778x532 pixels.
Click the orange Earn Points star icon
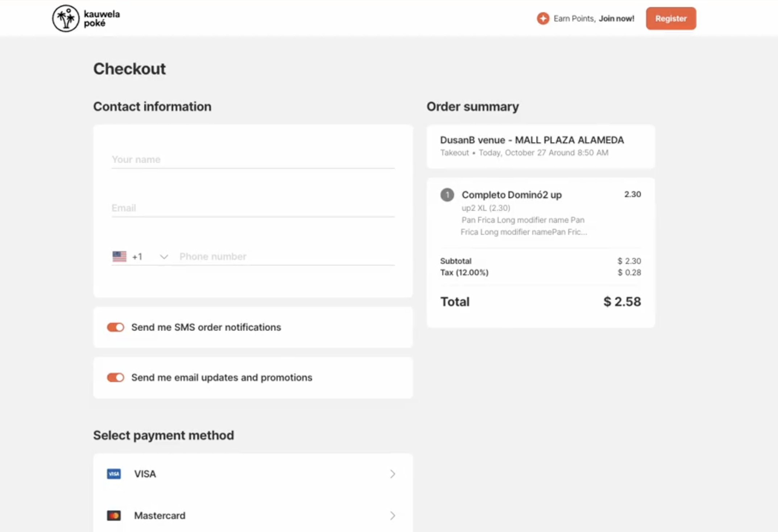543,18
